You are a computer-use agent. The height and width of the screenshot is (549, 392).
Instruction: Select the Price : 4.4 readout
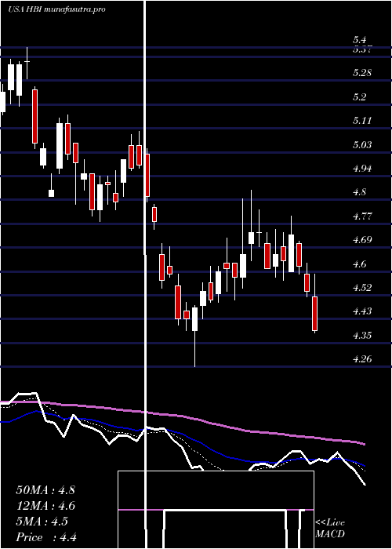(x=46, y=537)
